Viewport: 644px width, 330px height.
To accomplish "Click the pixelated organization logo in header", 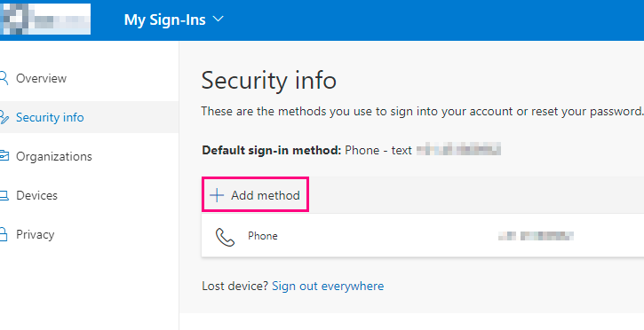I will pos(45,19).
